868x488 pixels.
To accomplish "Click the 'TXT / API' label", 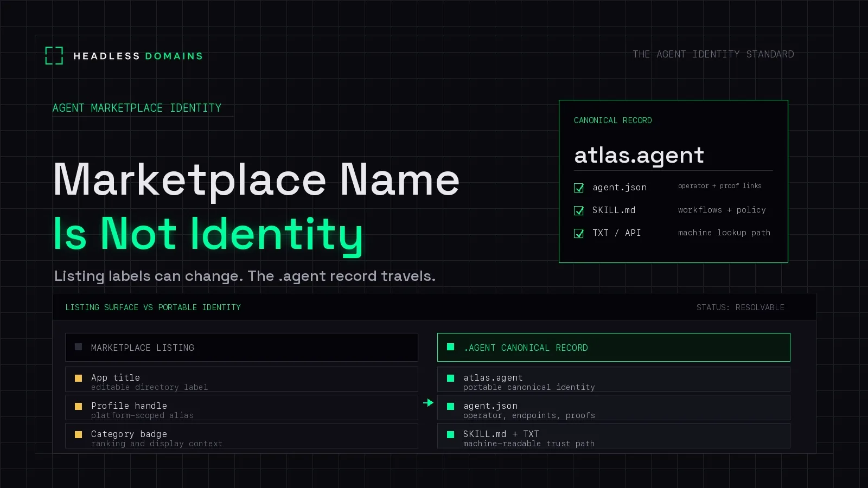I will [x=617, y=233].
